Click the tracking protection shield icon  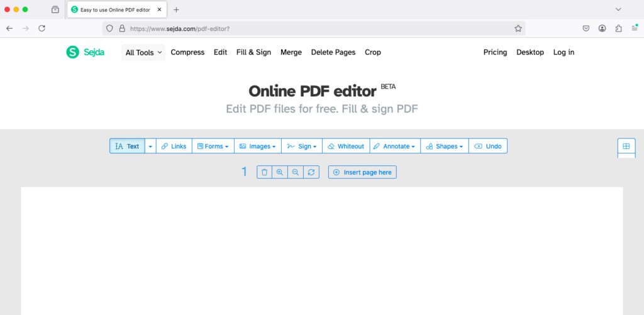pos(109,28)
